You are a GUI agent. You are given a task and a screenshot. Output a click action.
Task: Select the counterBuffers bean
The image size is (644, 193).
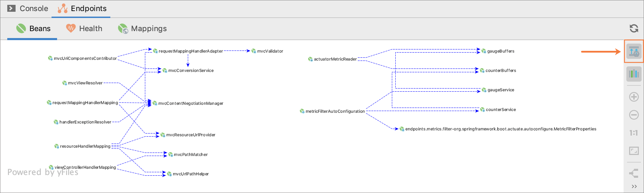coord(498,71)
